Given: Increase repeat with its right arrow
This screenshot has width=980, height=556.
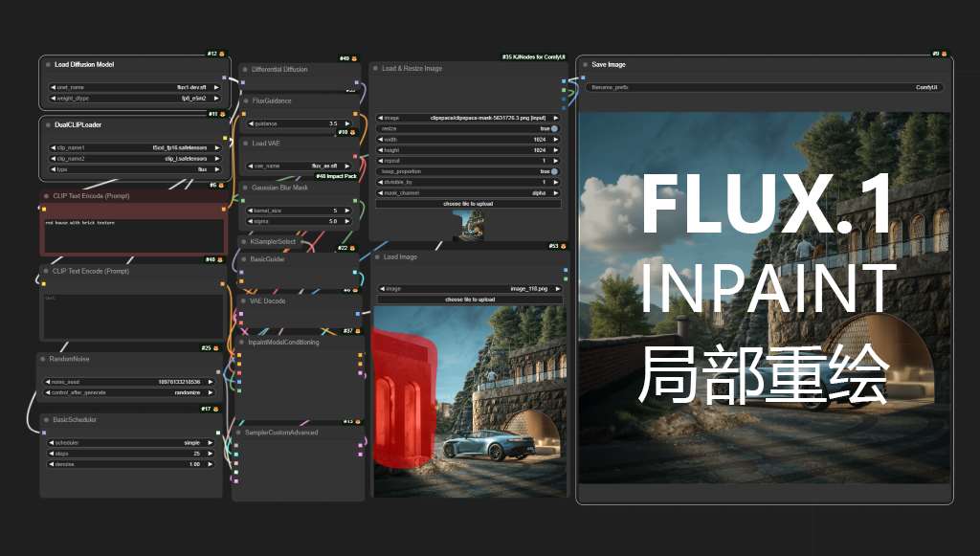Looking at the screenshot, I should coord(556,161).
